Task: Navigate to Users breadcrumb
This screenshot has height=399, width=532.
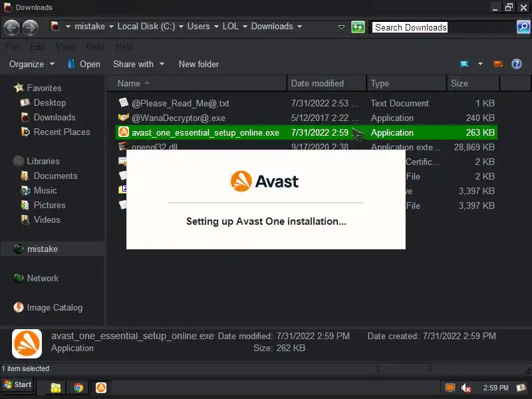Action: click(x=198, y=27)
